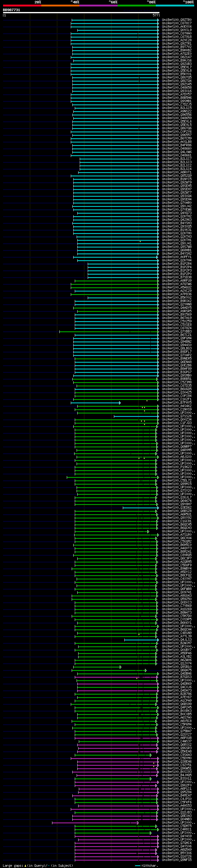Select hit label UniRef100_A8JGX0

tap(177, 457)
